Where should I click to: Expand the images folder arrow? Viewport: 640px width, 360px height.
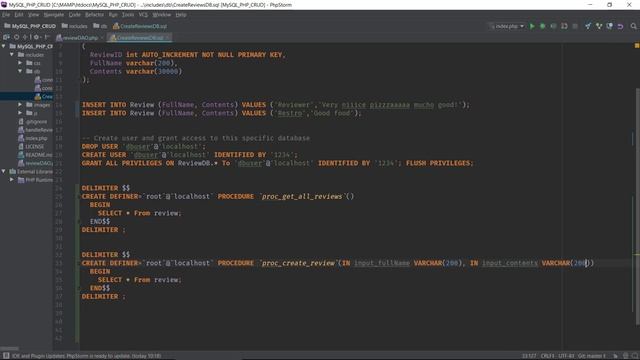tap(20, 104)
